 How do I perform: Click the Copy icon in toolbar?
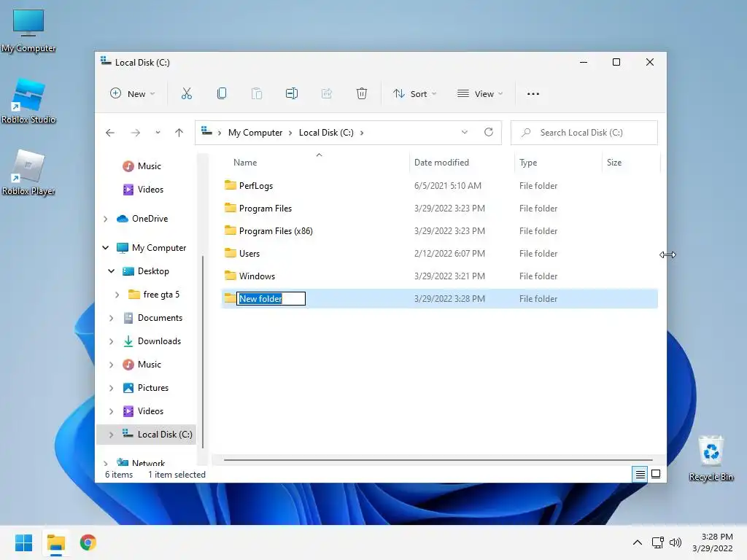(222, 94)
